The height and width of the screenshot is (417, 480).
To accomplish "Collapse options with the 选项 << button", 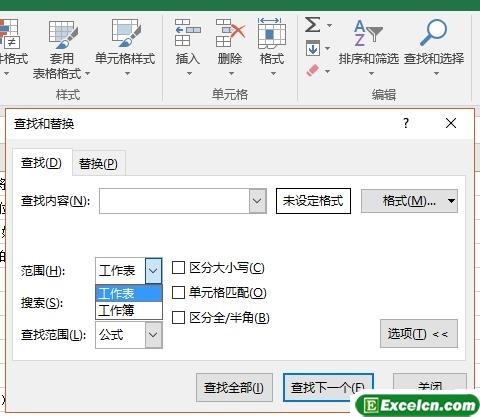I will 419,334.
